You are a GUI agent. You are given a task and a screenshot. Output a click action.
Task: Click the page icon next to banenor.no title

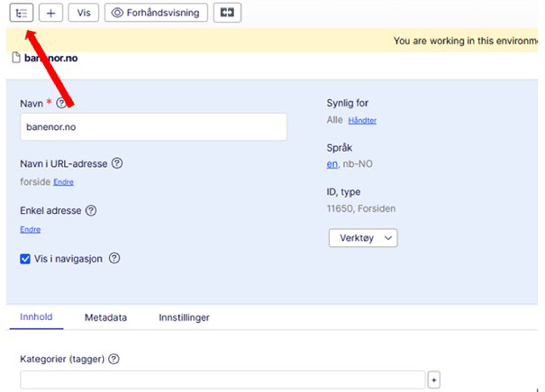coord(16,58)
